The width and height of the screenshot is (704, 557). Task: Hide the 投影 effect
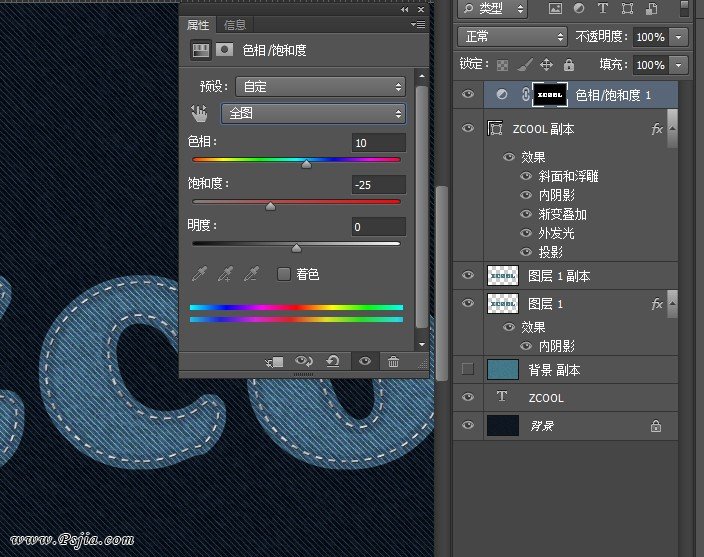tap(525, 252)
